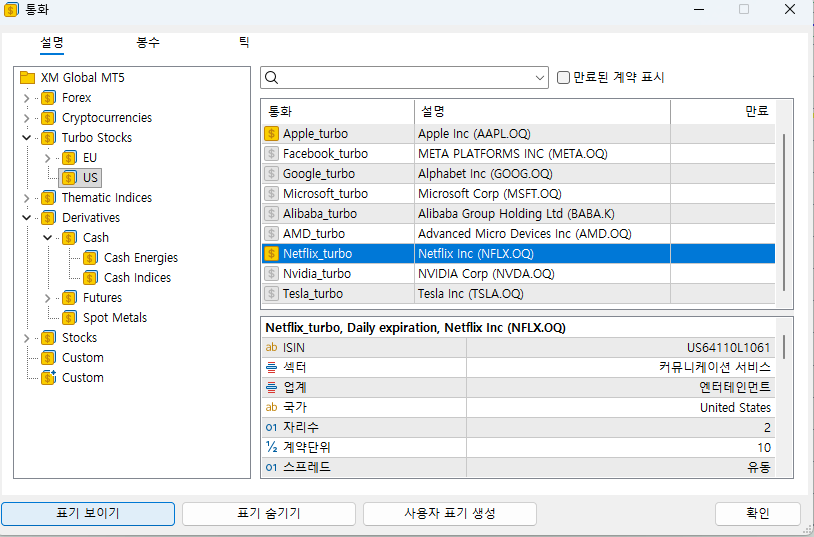The width and height of the screenshot is (814, 537).
Task: Click the Nvidia_turbo symbol icon
Action: tap(271, 273)
